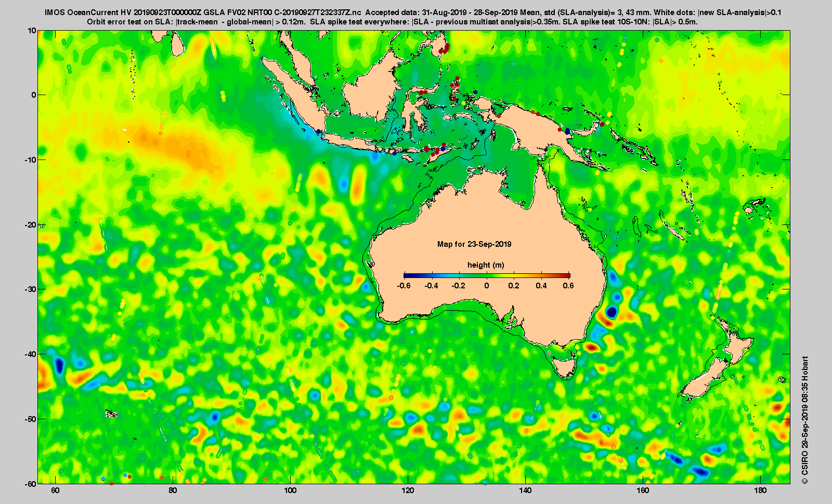Select the 140 longitude axis label
832x504 pixels.
[x=525, y=490]
